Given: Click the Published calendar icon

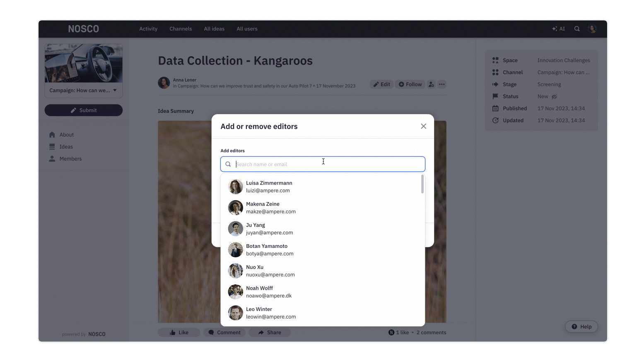Looking at the screenshot, I should click(x=495, y=108).
